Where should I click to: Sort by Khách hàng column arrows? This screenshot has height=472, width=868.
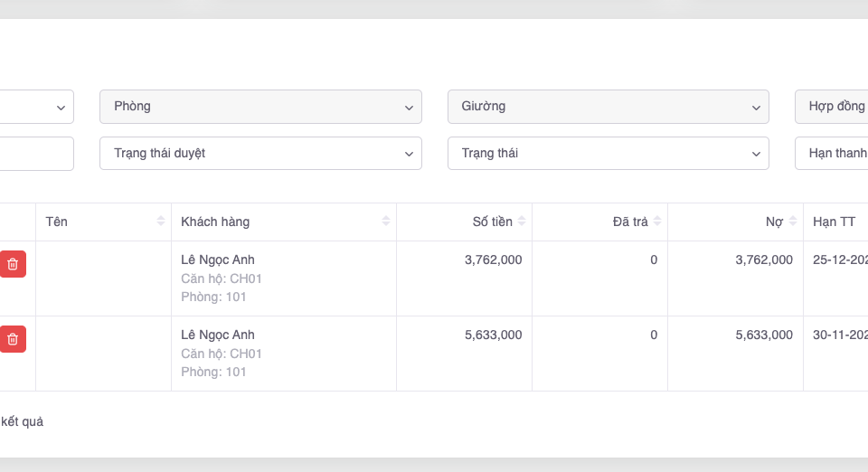[386, 222]
